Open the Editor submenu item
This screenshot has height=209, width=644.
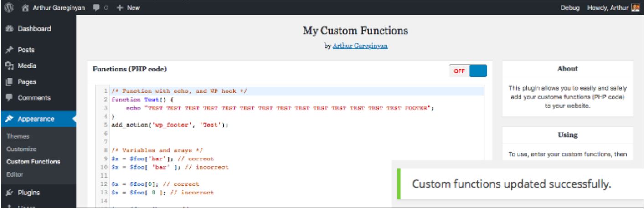(x=15, y=174)
